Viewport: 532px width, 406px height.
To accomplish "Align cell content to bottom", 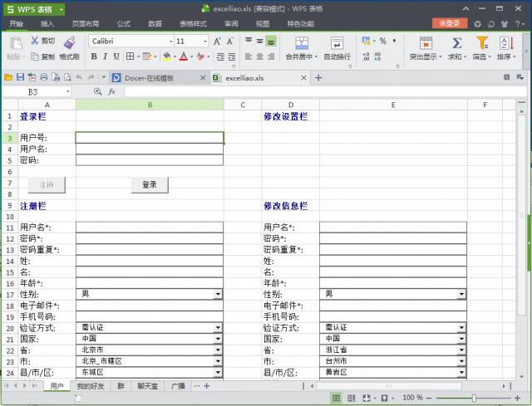I will pos(271,41).
